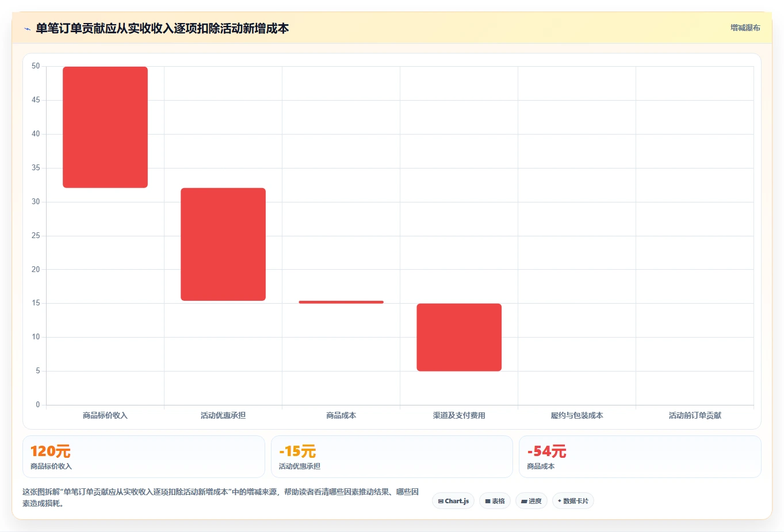This screenshot has height=532, width=784.
Task: Click the y-axis value 50
Action: pos(36,66)
